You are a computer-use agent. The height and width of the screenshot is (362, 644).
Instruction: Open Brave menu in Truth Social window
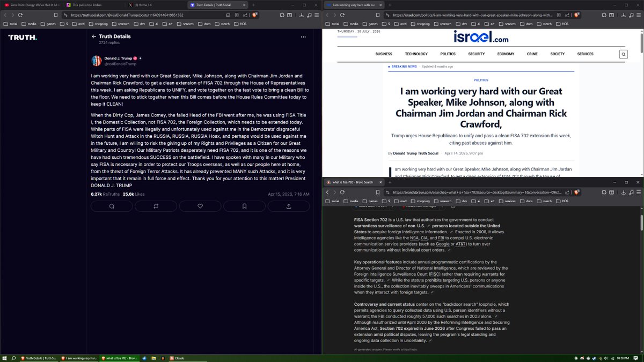click(316, 15)
